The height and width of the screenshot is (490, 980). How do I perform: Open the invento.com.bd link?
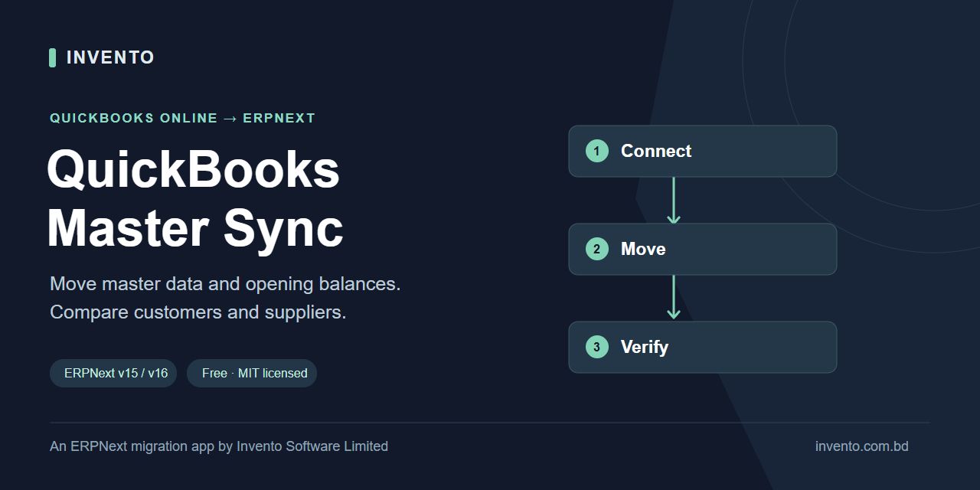862,446
